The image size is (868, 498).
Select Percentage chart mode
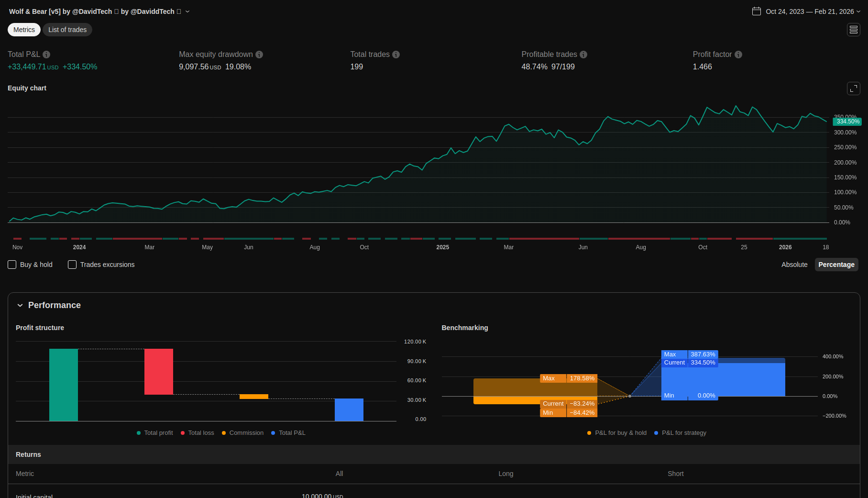click(x=836, y=265)
